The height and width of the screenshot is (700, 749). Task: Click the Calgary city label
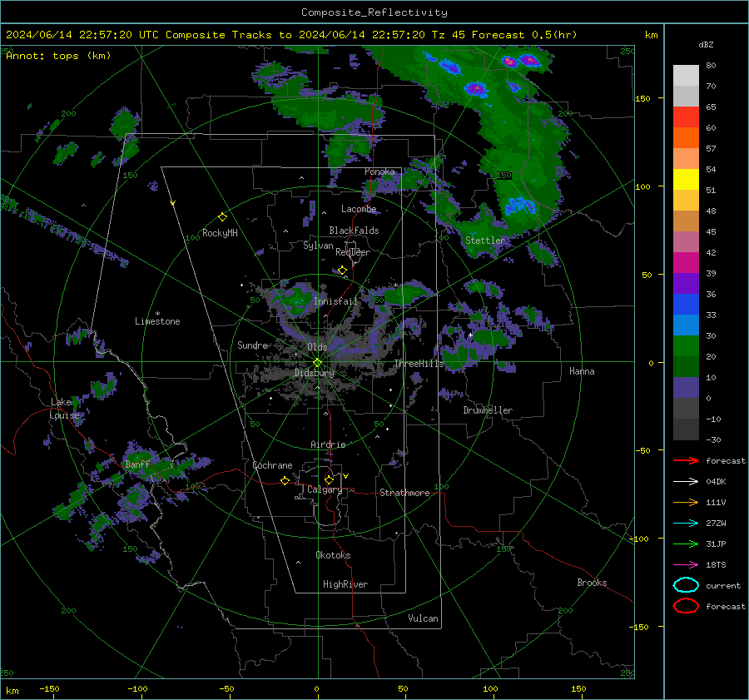click(x=325, y=489)
